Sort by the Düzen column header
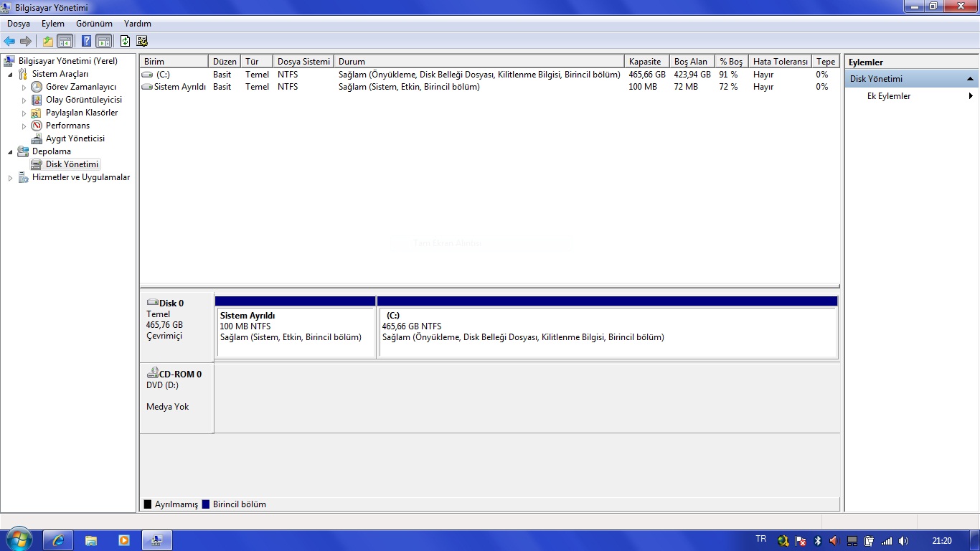The image size is (980, 551). point(225,62)
